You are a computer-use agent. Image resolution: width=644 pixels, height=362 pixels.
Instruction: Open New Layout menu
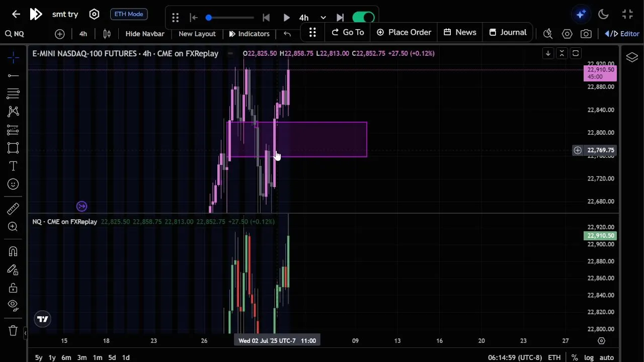197,34
